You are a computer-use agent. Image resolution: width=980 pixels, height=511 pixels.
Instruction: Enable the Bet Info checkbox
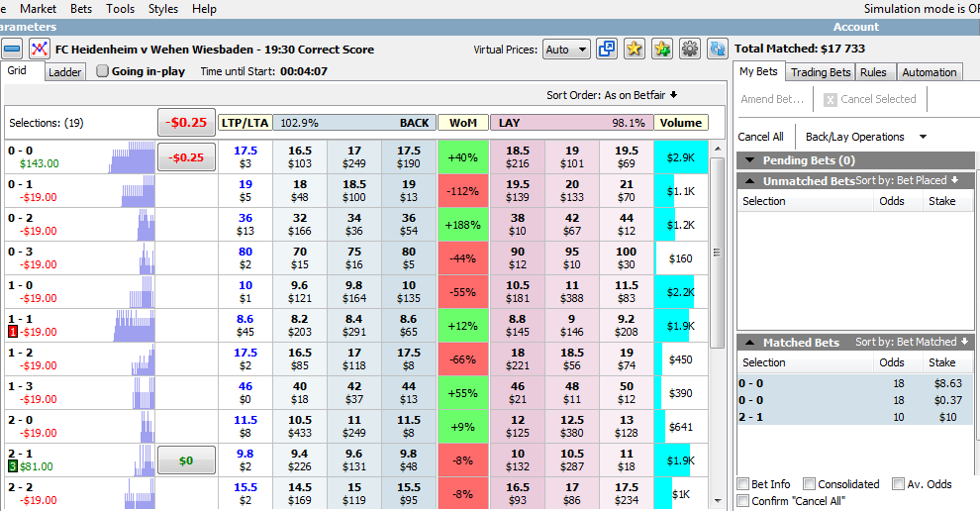(x=743, y=484)
